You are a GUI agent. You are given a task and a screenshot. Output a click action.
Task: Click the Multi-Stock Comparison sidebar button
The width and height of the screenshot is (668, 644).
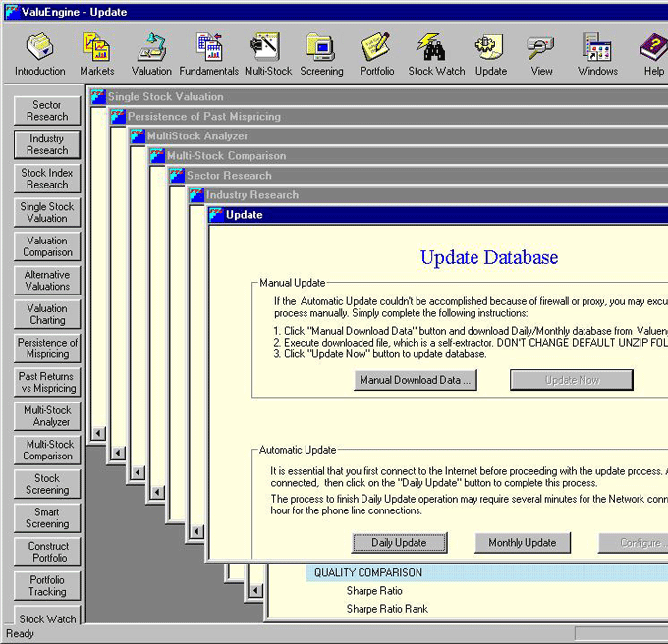point(47,451)
